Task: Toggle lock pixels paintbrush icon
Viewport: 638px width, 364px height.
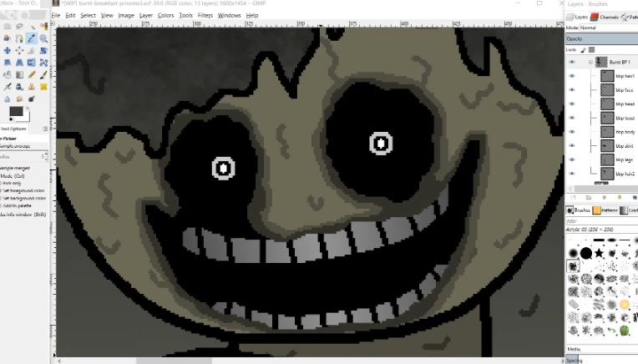Action: coord(583,49)
